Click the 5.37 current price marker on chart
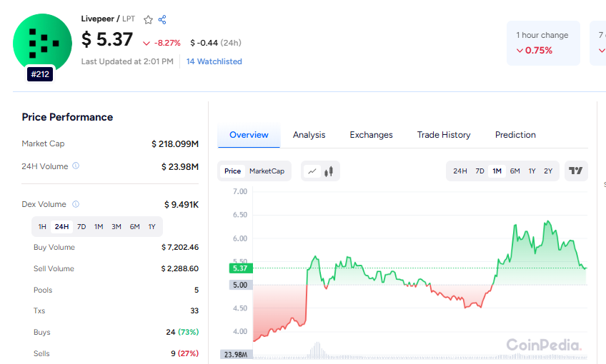Screen dimensions: 606x364 240,268
